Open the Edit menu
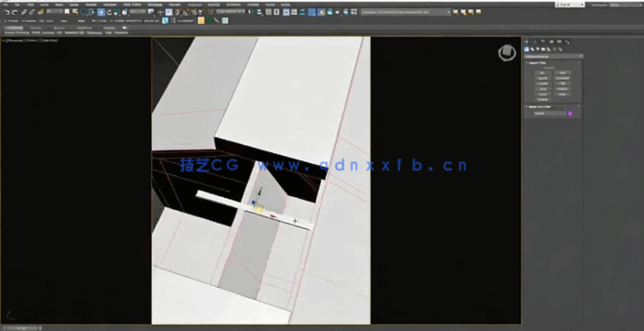Screen dimensions: 644x331 click(16, 5)
